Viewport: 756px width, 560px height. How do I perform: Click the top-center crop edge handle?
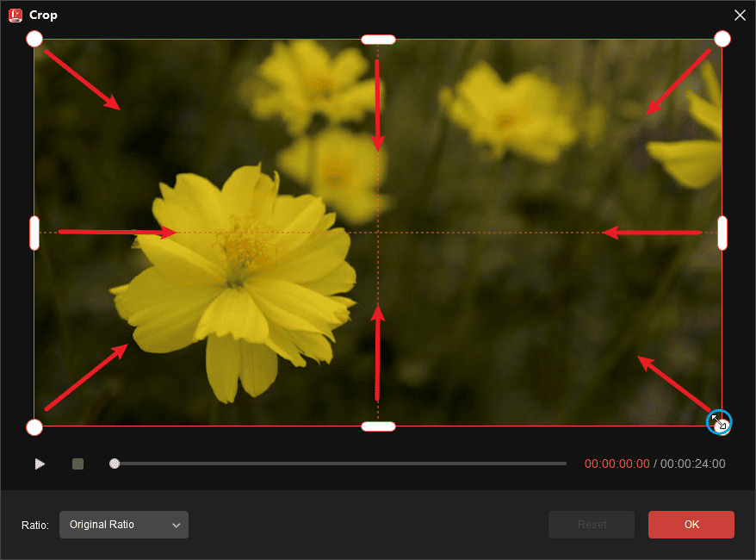pos(379,40)
